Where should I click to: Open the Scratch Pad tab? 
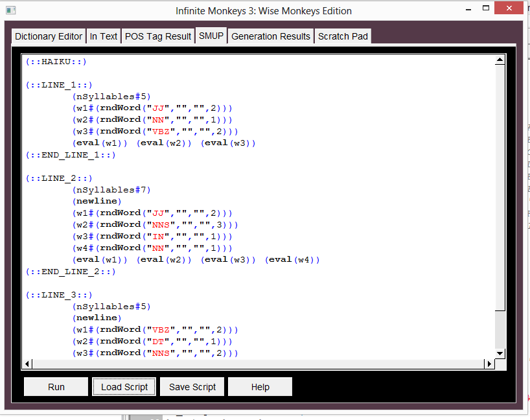pos(343,36)
